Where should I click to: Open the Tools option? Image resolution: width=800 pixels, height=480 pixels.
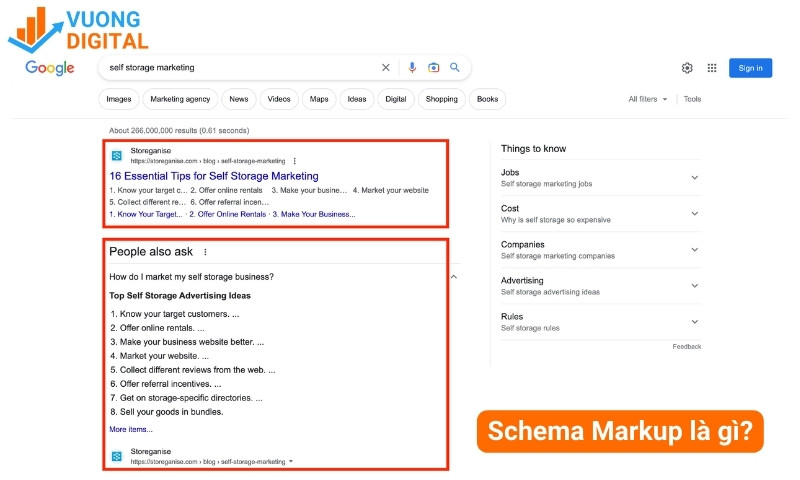[x=692, y=99]
